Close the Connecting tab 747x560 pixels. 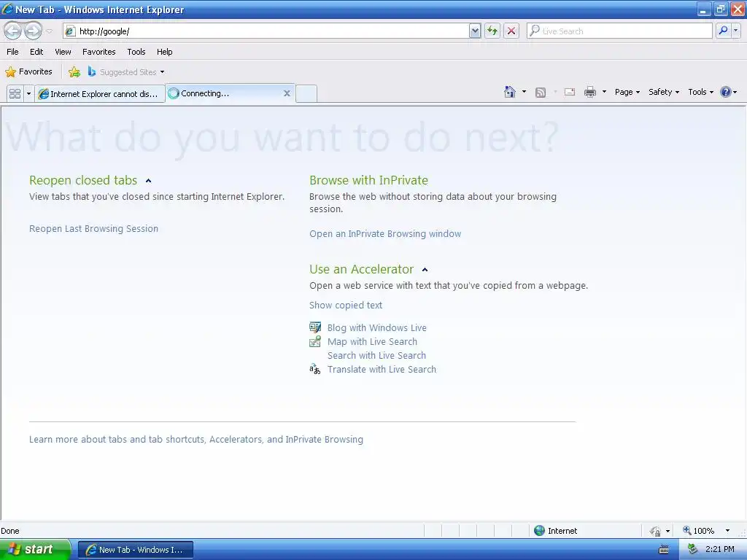click(x=287, y=93)
